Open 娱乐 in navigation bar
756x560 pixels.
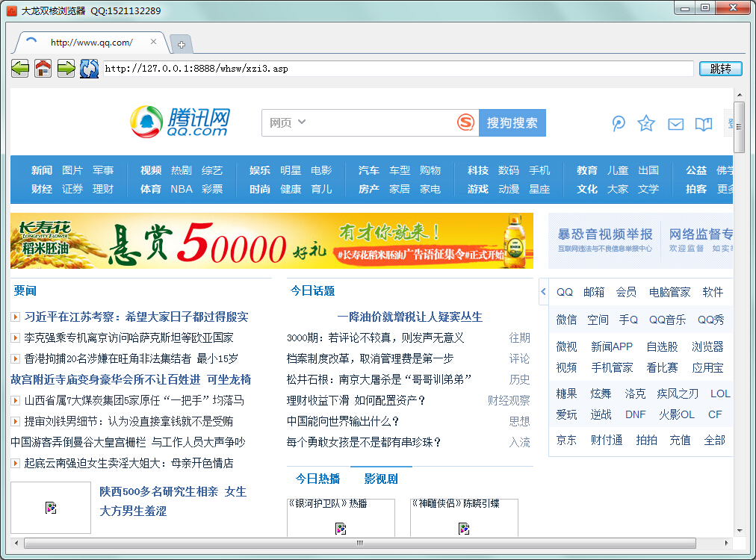coord(260,170)
